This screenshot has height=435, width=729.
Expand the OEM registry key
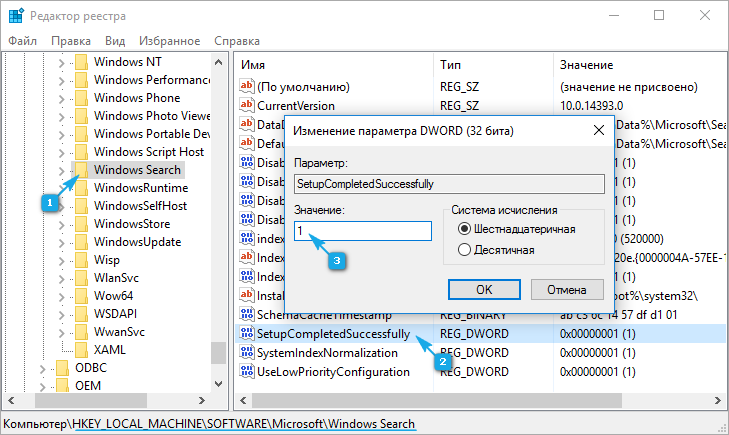(x=43, y=387)
